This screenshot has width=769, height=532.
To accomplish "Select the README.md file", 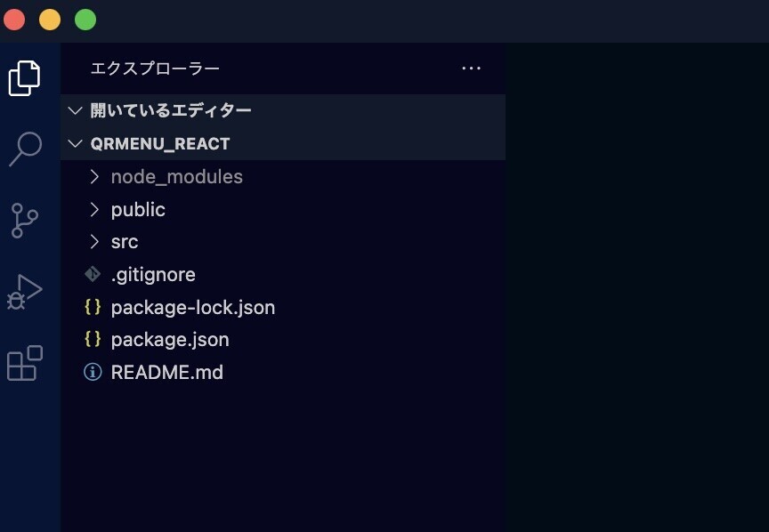I will click(167, 372).
